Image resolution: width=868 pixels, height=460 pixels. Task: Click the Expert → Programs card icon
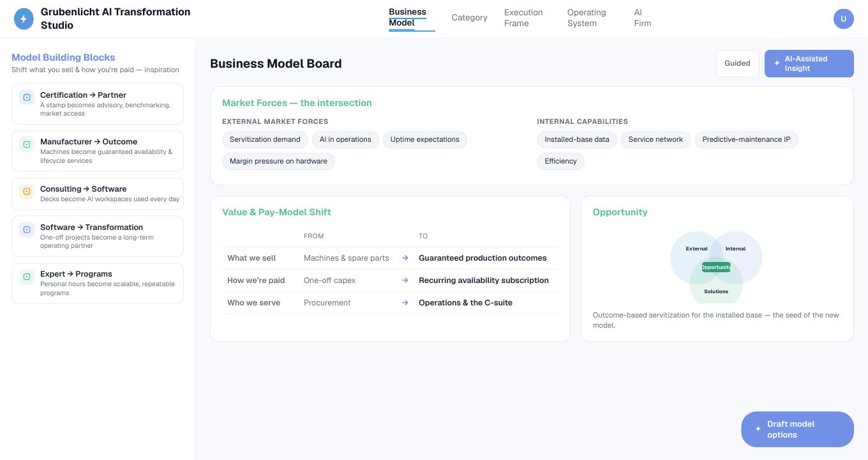point(27,277)
